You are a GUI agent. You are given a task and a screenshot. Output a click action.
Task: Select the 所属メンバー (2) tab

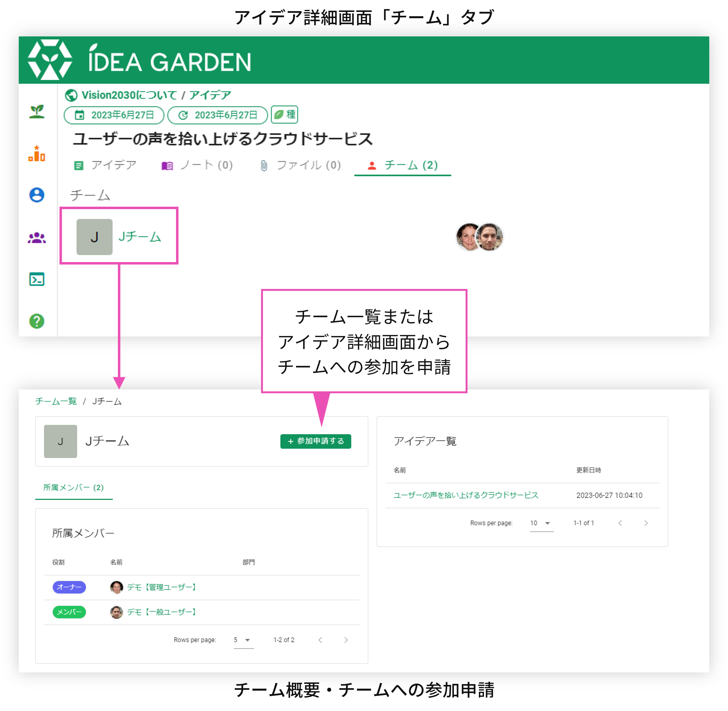coord(74,487)
